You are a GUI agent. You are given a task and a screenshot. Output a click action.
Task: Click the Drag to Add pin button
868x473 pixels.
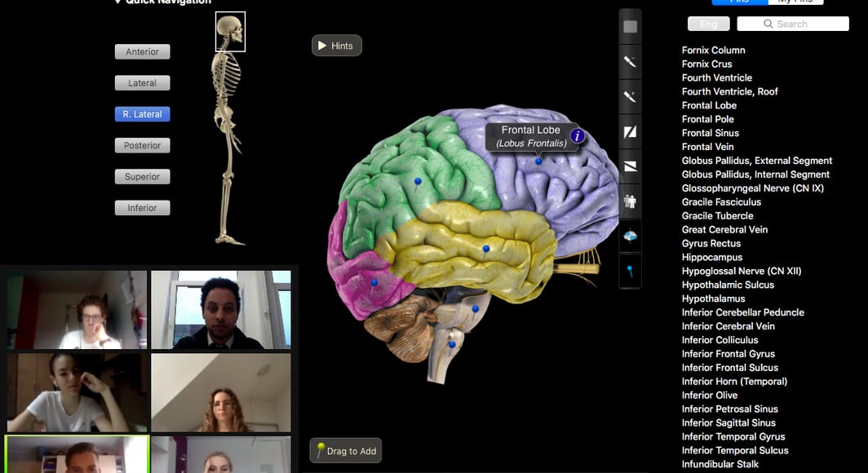click(x=346, y=451)
